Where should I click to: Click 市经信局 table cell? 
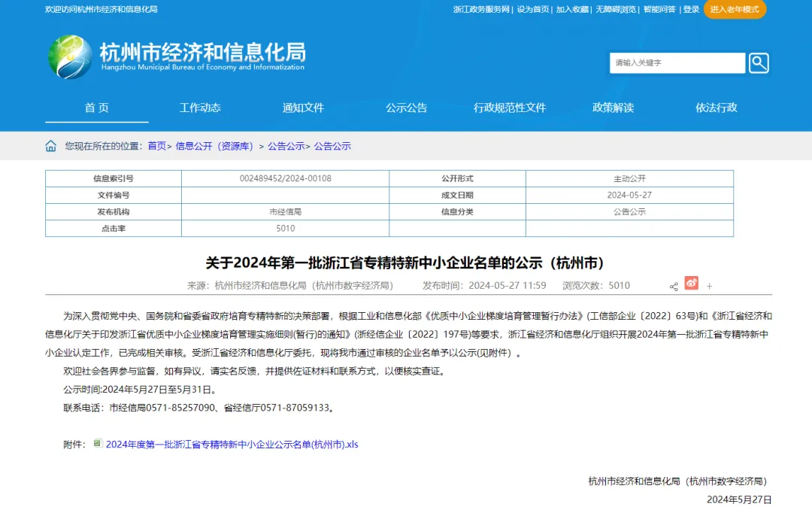pyautogui.click(x=286, y=212)
